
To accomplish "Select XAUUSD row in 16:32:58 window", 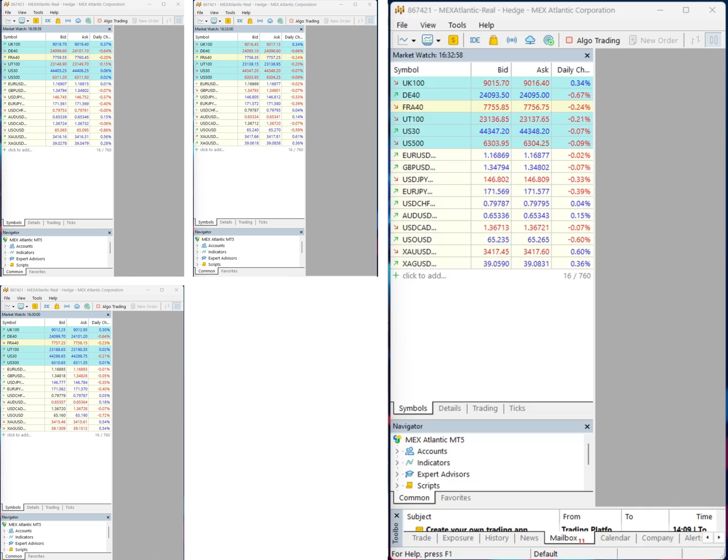I will [491, 252].
